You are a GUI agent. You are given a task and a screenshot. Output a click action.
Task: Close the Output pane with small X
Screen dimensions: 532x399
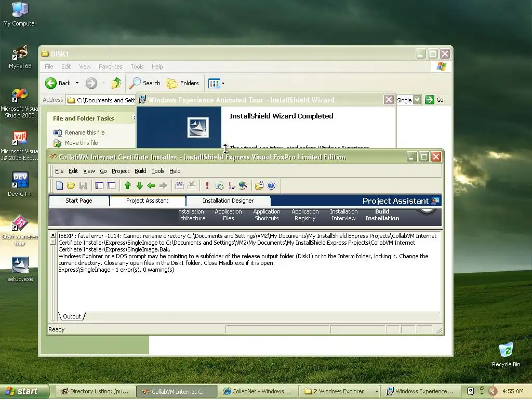click(x=53, y=235)
